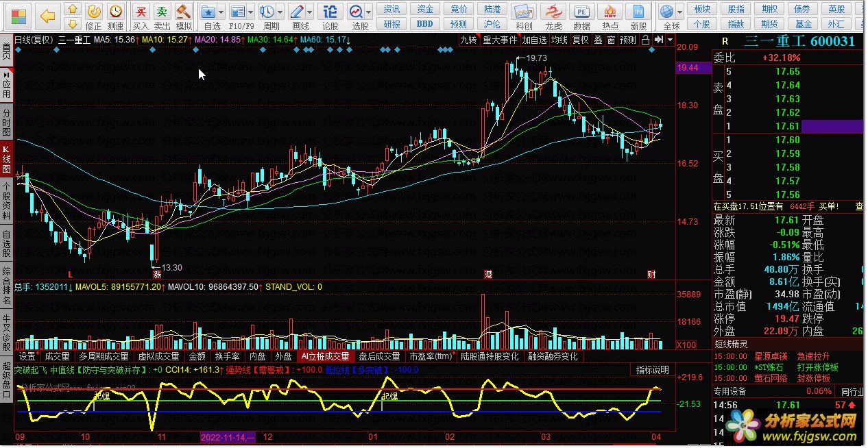Open the chart toolbar dropdown triangle

(670, 40)
